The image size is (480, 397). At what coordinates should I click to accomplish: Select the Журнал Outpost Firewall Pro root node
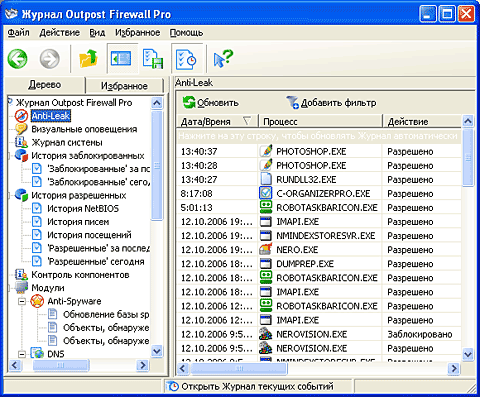pos(74,103)
